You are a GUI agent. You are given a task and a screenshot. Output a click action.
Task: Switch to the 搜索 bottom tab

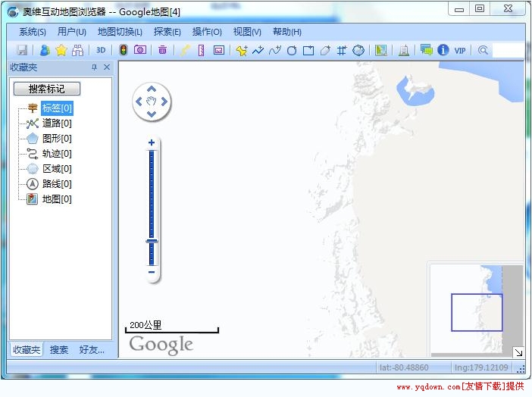[x=59, y=349]
